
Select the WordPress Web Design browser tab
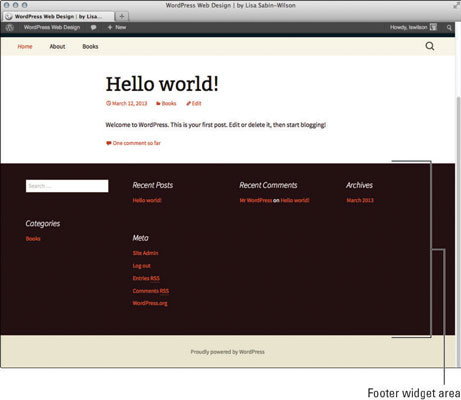(58, 16)
